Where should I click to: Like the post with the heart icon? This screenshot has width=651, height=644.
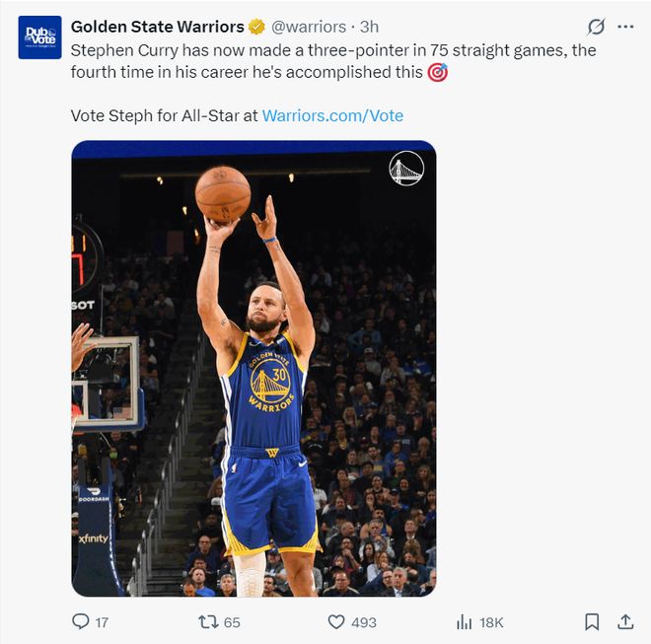click(336, 621)
